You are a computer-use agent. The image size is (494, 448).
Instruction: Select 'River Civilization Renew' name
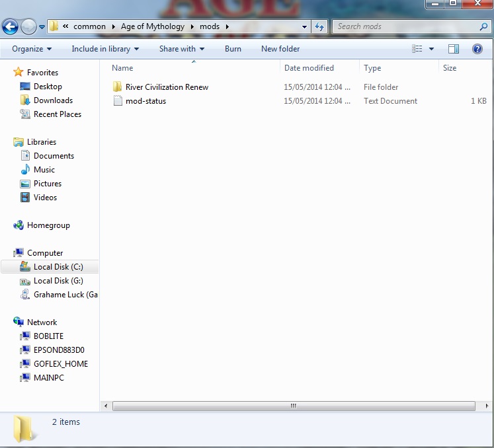(x=167, y=87)
